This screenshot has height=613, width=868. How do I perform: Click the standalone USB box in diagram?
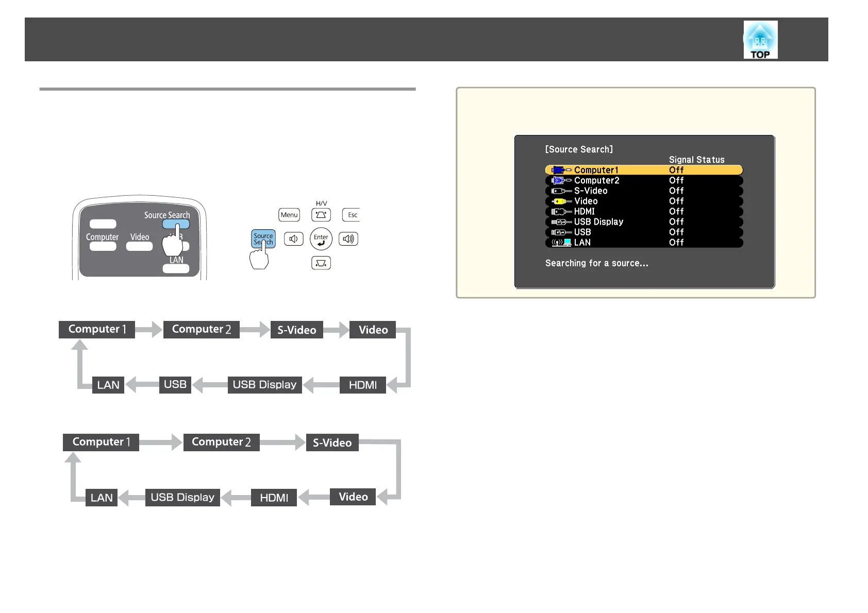(175, 385)
